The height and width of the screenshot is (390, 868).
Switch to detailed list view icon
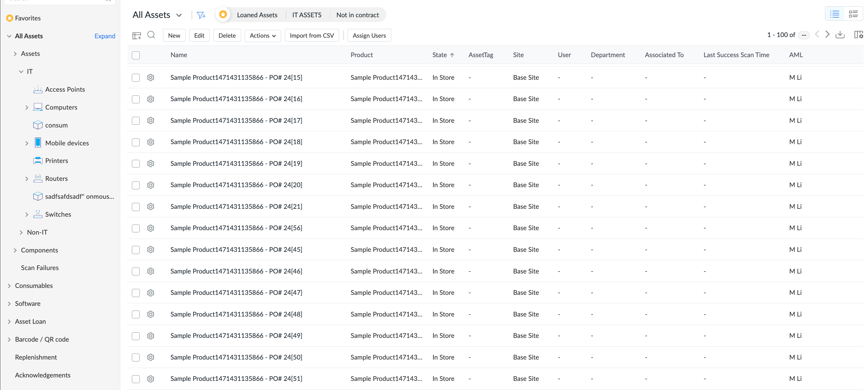coord(853,14)
